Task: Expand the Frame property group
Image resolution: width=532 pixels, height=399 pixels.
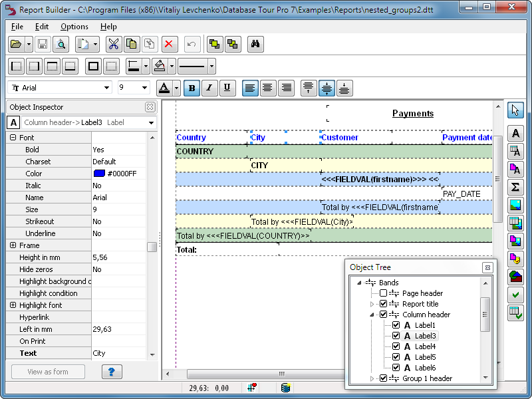Action: [13, 245]
